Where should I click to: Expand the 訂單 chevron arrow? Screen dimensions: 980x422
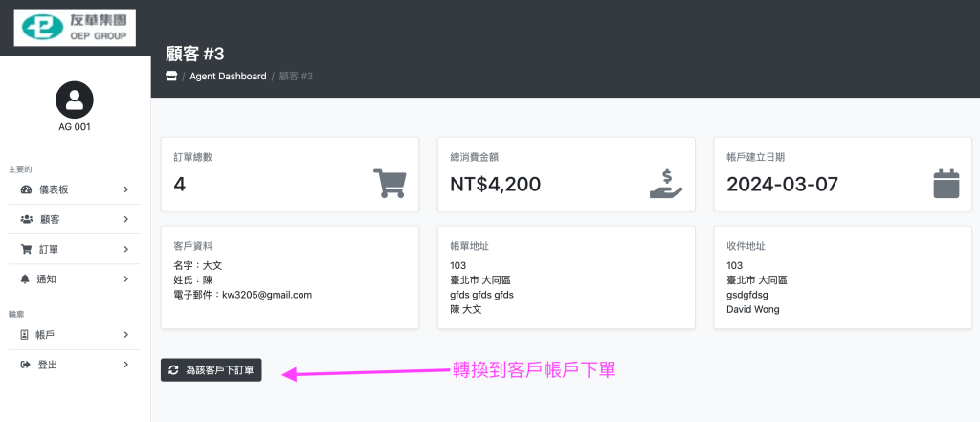point(125,250)
